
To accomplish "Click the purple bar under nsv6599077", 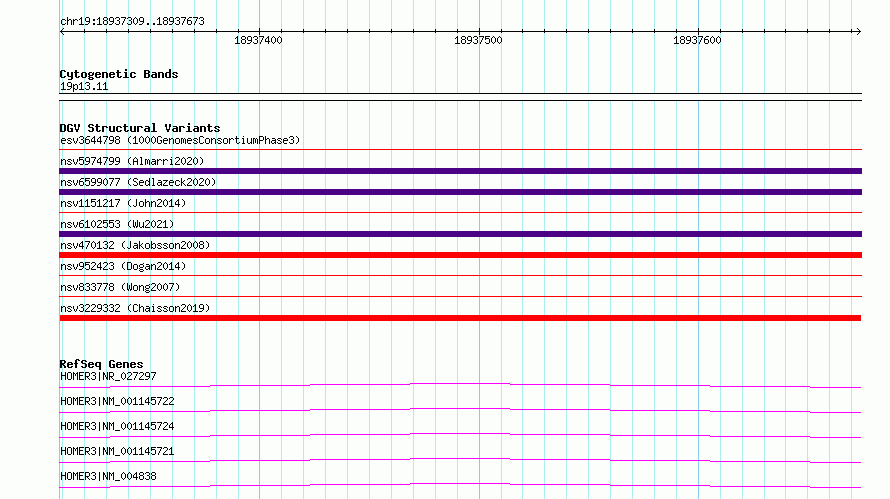I will (x=460, y=192).
